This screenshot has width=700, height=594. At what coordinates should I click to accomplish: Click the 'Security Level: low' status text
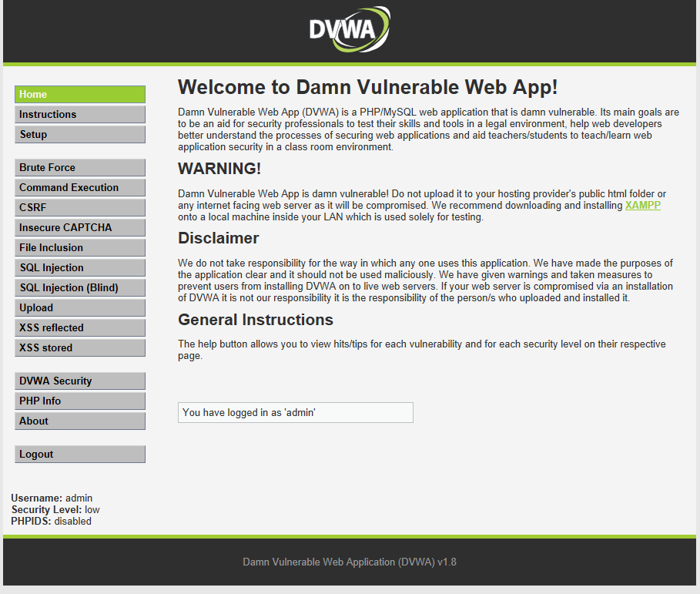(55, 509)
